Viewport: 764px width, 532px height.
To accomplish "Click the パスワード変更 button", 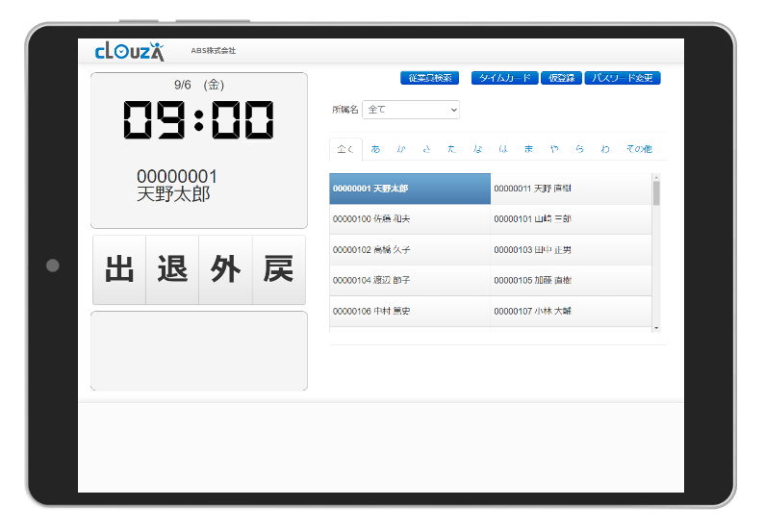I will 623,78.
